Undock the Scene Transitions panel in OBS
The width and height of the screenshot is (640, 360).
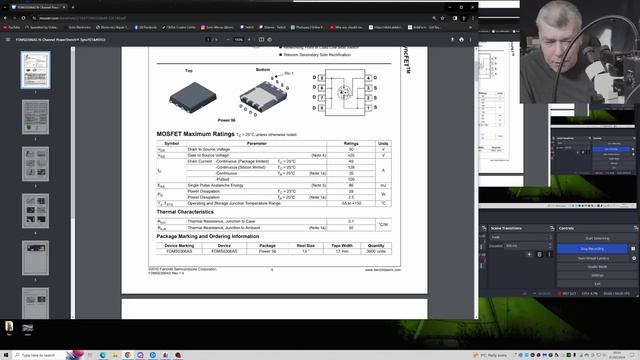point(552,228)
